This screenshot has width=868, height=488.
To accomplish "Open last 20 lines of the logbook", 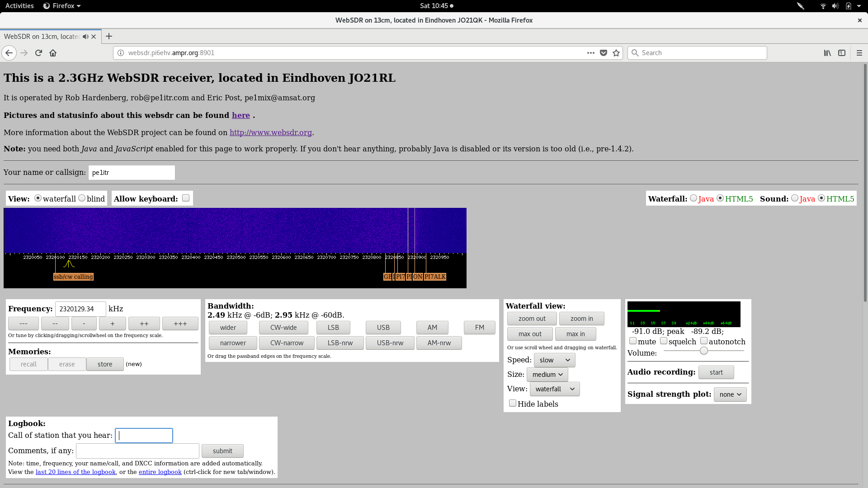I will [75, 472].
